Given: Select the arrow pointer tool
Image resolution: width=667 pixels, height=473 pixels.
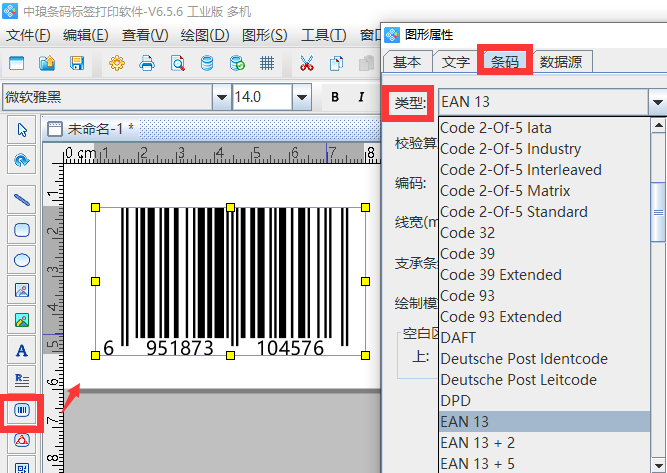Looking at the screenshot, I should coord(22,130).
